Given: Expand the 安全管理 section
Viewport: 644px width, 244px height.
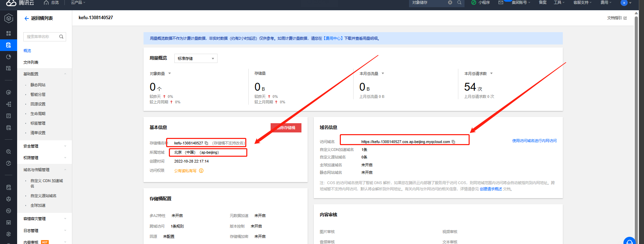Looking at the screenshot, I should click(45, 146).
